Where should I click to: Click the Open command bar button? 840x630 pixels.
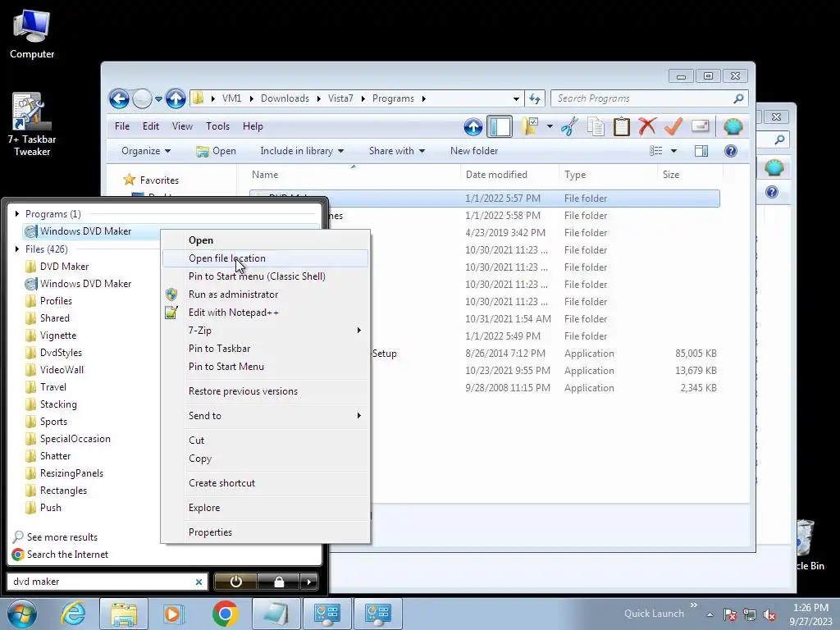coord(216,151)
